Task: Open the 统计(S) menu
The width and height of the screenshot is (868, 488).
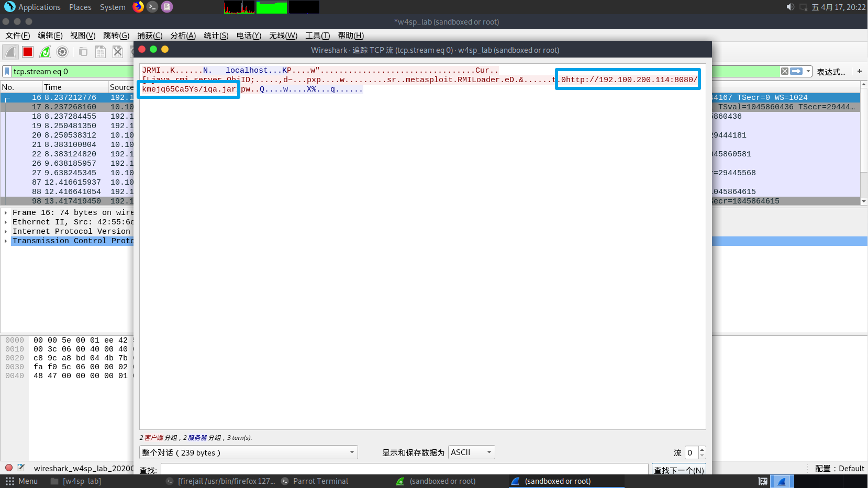Action: click(x=216, y=35)
